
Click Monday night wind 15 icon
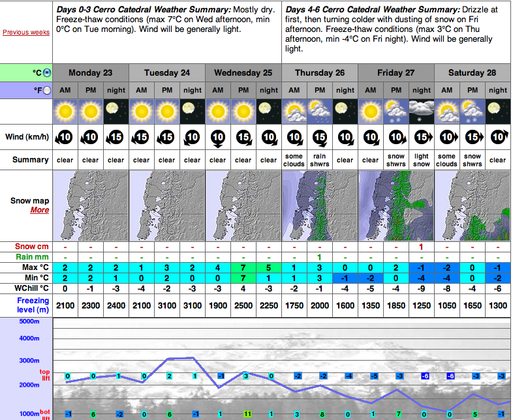(x=115, y=137)
